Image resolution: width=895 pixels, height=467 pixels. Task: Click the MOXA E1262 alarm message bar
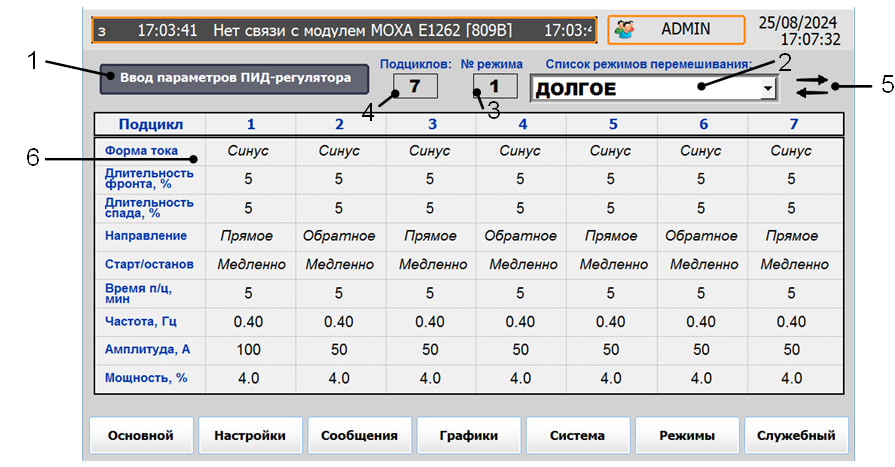[x=344, y=30]
